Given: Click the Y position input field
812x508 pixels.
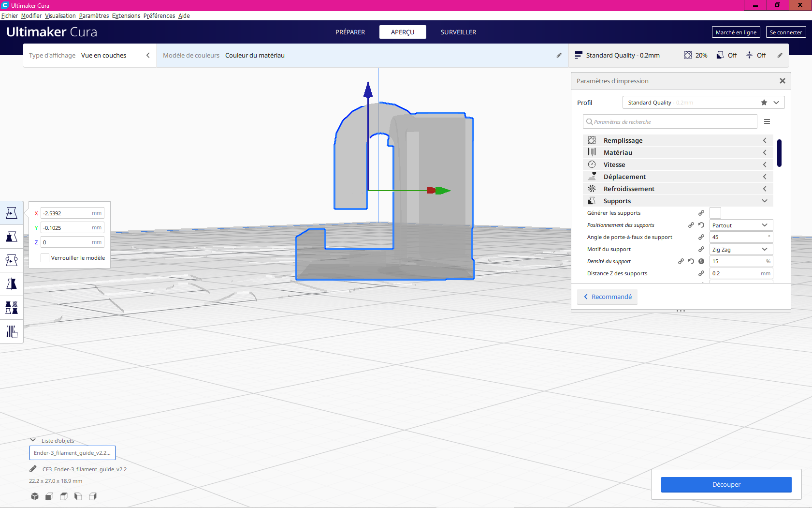Looking at the screenshot, I should tap(72, 227).
